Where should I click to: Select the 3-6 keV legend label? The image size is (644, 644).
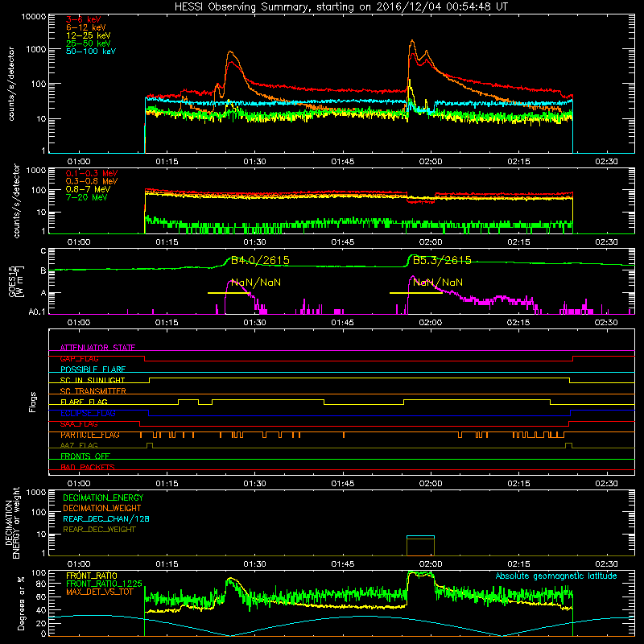(x=83, y=19)
